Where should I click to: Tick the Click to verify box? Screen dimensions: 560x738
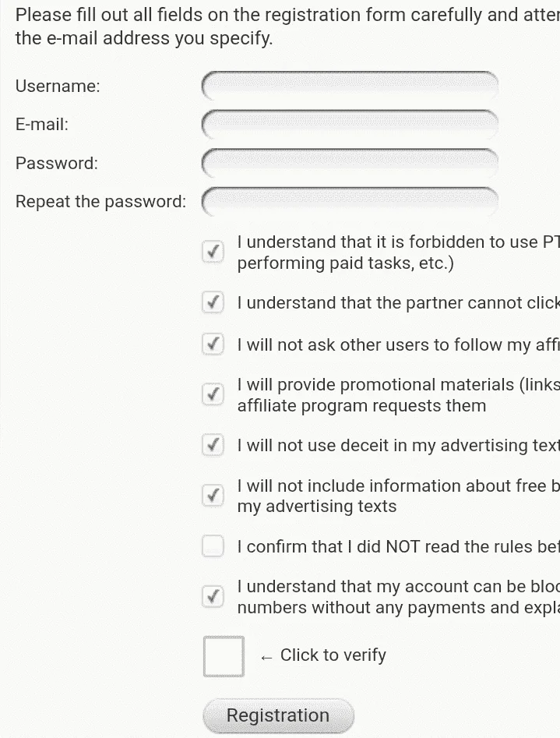[224, 657]
